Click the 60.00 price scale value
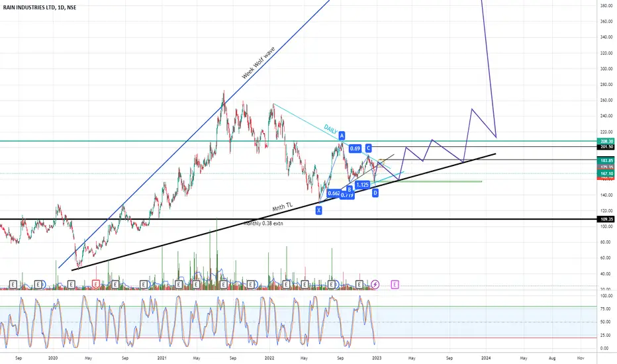The image size is (617, 364). coord(606,258)
